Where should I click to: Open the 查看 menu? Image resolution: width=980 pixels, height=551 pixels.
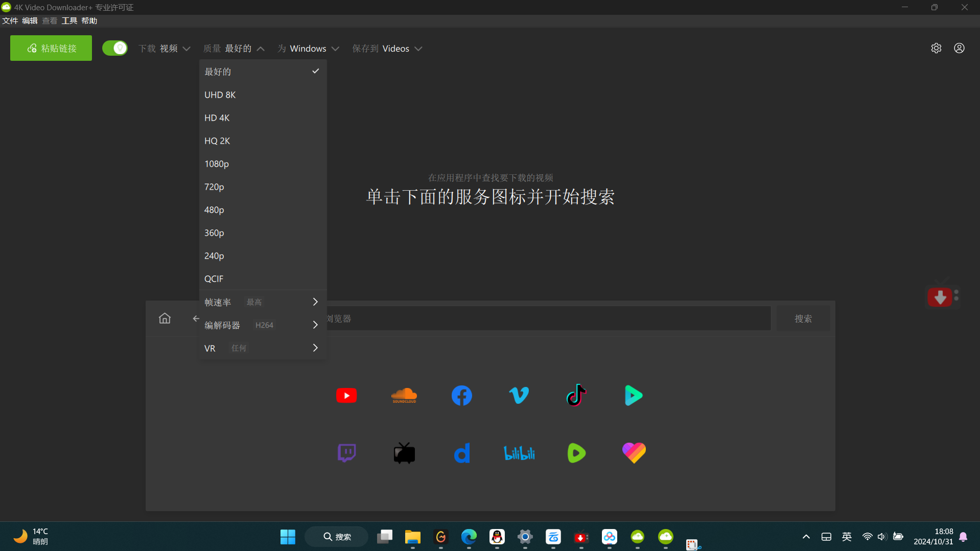[50, 20]
